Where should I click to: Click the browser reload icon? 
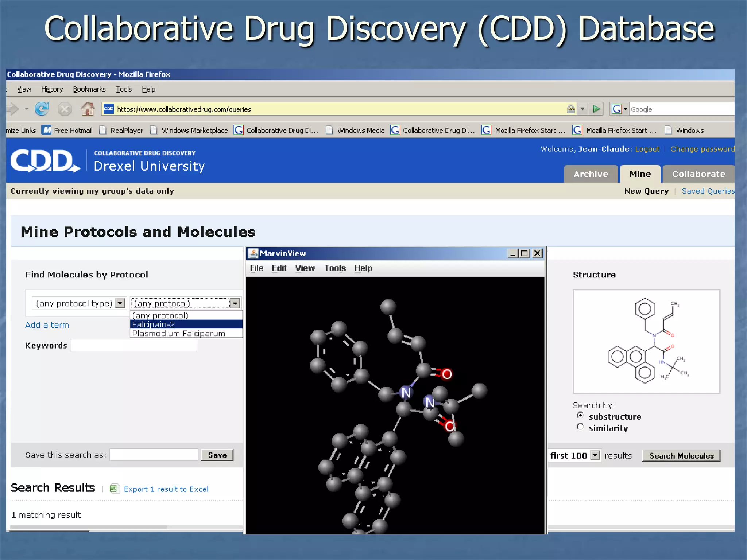coord(42,109)
